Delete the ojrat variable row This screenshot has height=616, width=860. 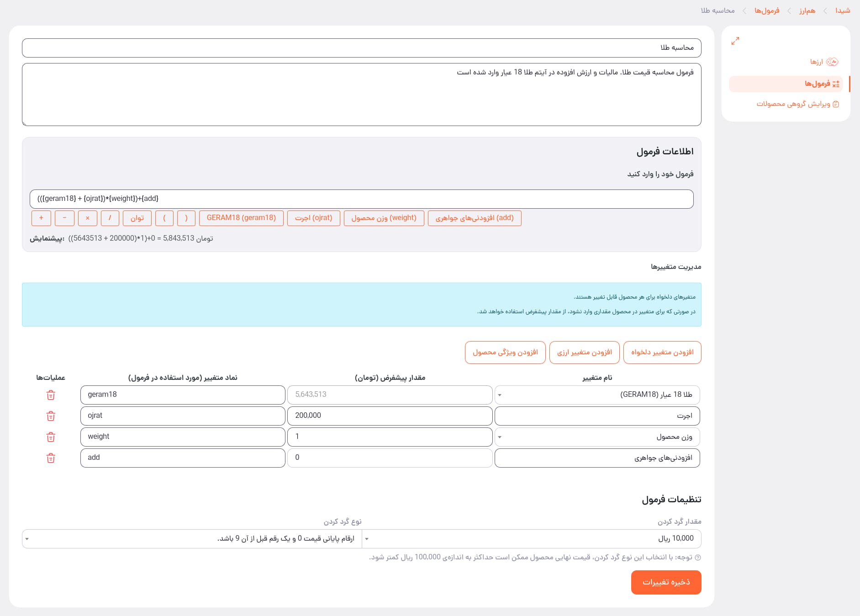click(x=51, y=416)
